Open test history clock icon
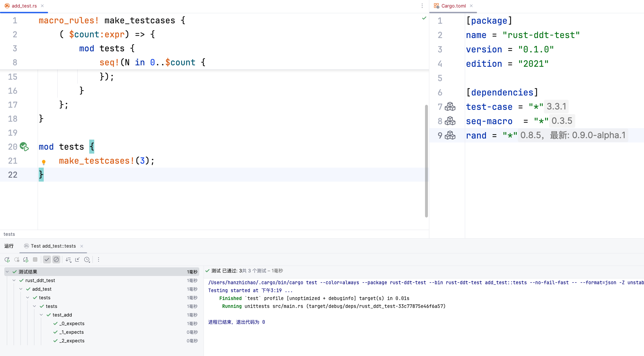This screenshot has width=644, height=356. [87, 259]
